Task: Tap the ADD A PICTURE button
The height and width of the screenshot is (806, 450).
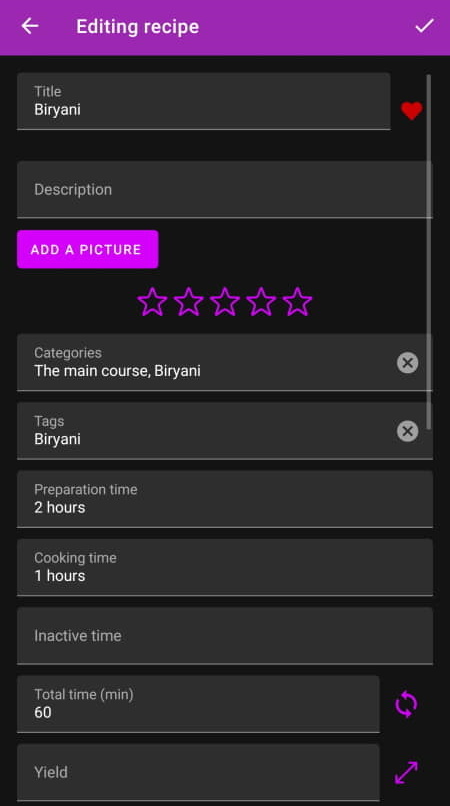Action: pos(87,249)
